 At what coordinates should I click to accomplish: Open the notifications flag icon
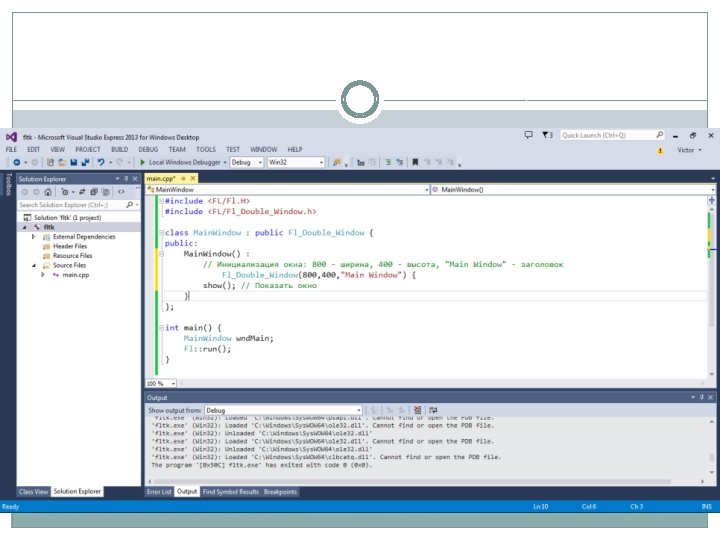(x=547, y=135)
